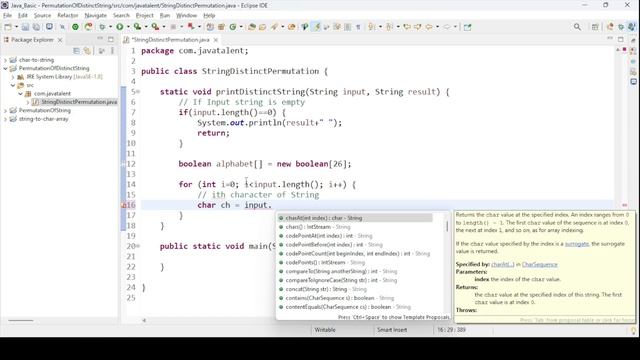Click the error marker on line 16
This screenshot has height=360, width=640.
click(x=124, y=205)
